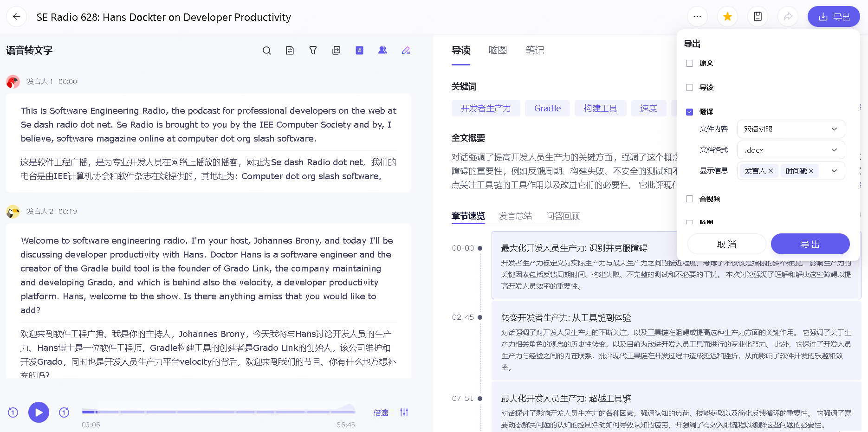Click the Gradle keyword tag
This screenshot has width=868, height=432.
(547, 108)
